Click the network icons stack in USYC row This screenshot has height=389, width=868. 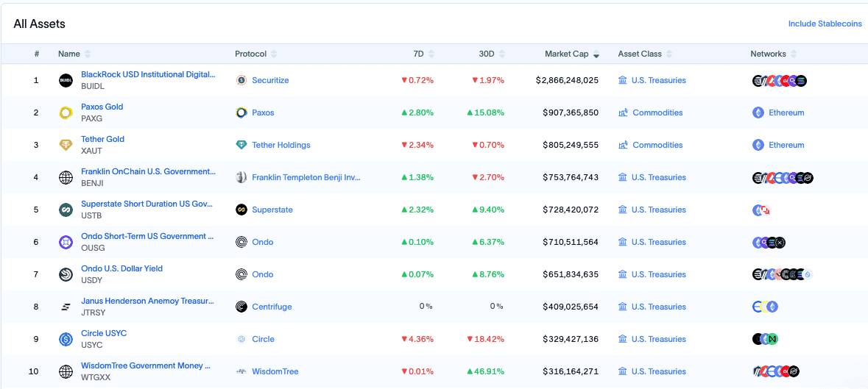point(766,339)
